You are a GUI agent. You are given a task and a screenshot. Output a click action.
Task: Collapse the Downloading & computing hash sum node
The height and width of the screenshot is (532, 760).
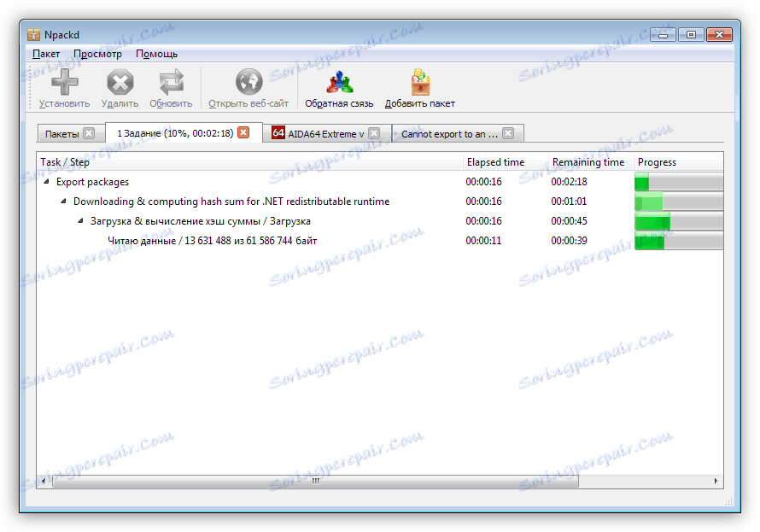[x=63, y=201]
